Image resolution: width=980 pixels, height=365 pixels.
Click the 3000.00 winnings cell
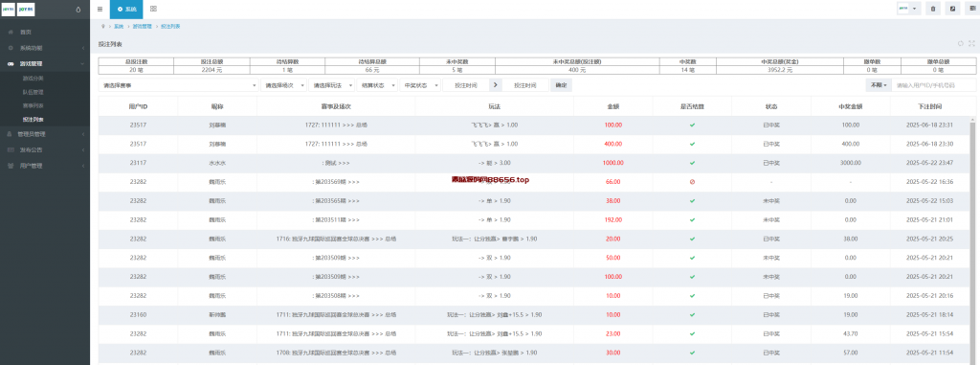pyautogui.click(x=850, y=163)
